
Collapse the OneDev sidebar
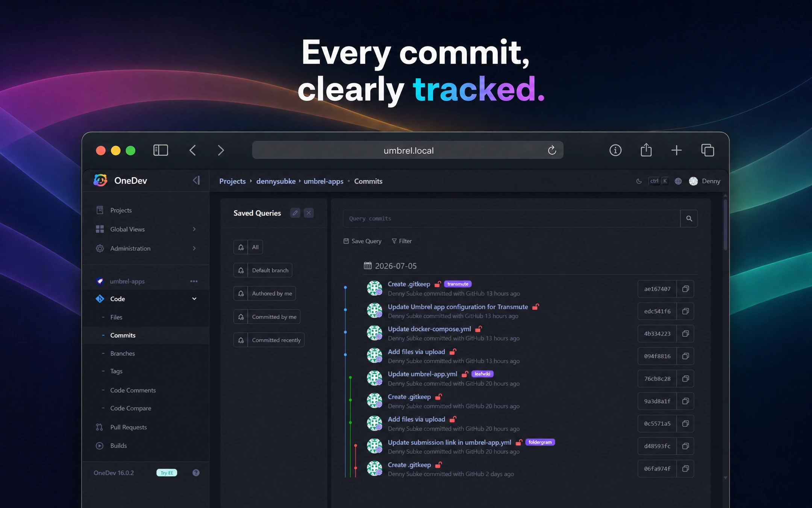click(x=196, y=180)
